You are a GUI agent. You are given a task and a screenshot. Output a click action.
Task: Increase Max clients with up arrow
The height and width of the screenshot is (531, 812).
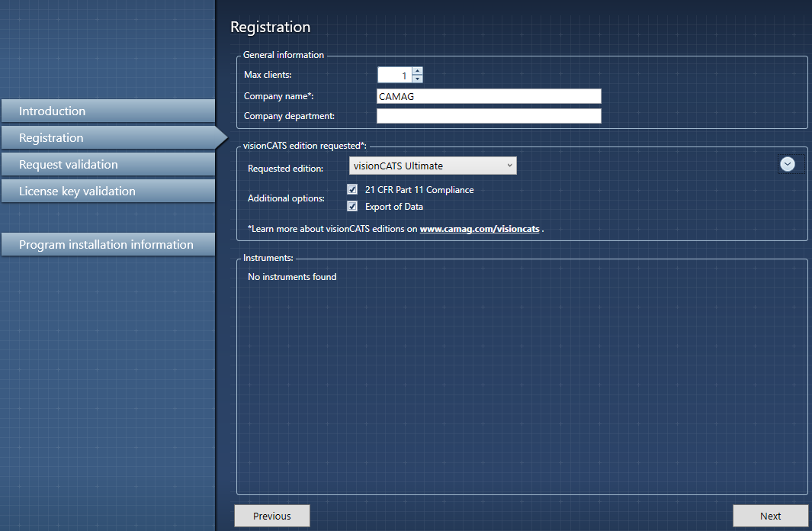(x=417, y=71)
